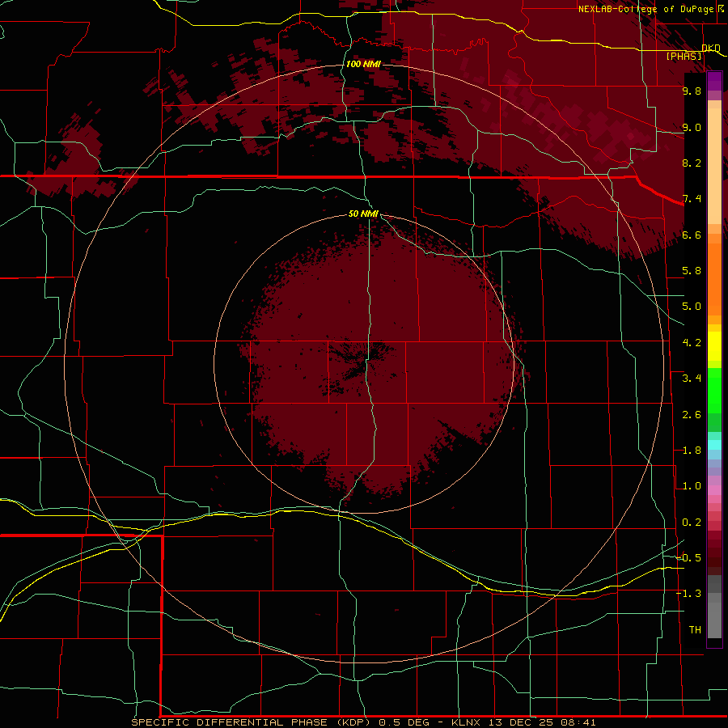This screenshot has width=728, height=728.
Task: Click the 5.8 value on the color scale
Action: coord(692,271)
